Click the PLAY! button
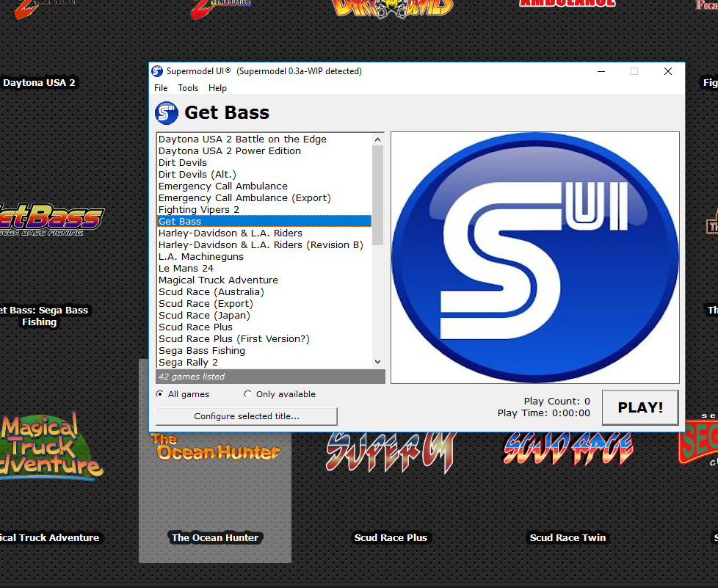The width and height of the screenshot is (718, 588). 640,407
